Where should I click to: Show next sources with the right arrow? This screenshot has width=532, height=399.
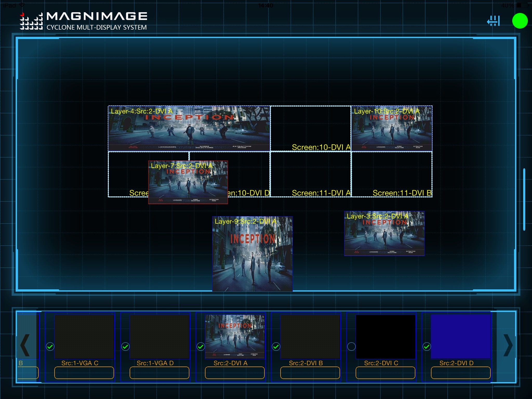coord(508,345)
